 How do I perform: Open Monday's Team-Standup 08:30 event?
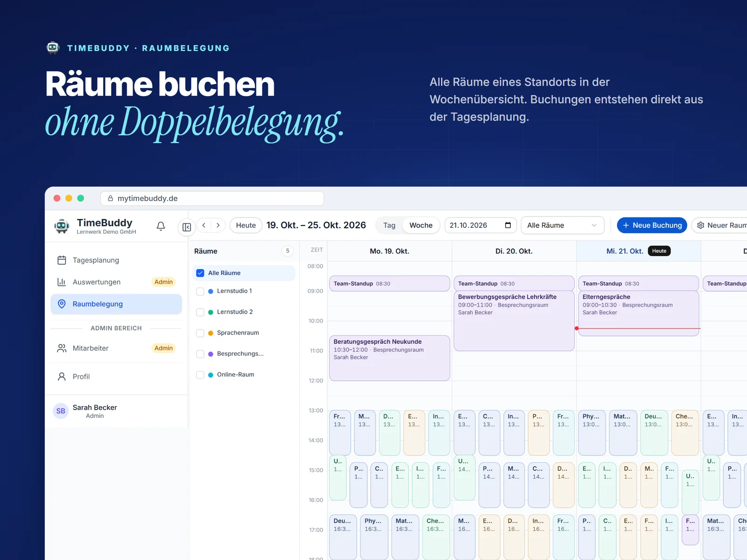point(389,283)
